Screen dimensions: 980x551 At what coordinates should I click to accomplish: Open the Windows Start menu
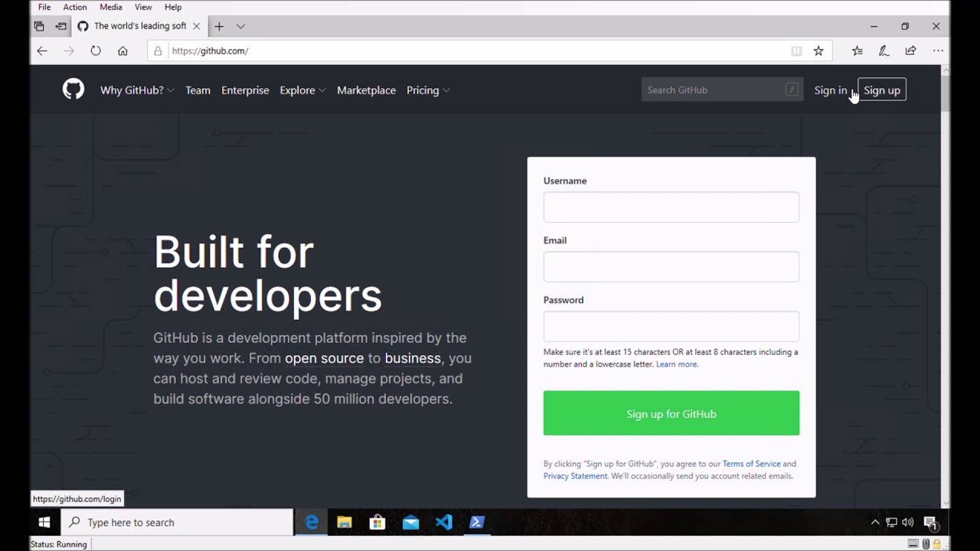44,522
